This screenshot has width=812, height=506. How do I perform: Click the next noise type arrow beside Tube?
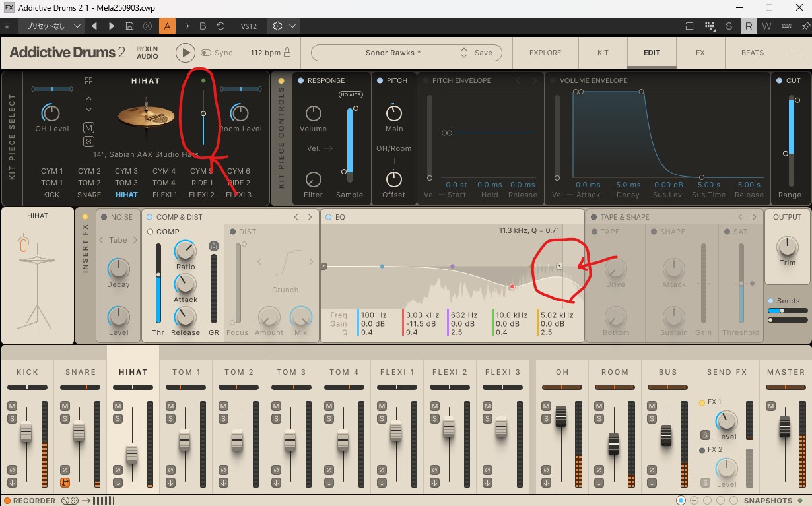135,240
